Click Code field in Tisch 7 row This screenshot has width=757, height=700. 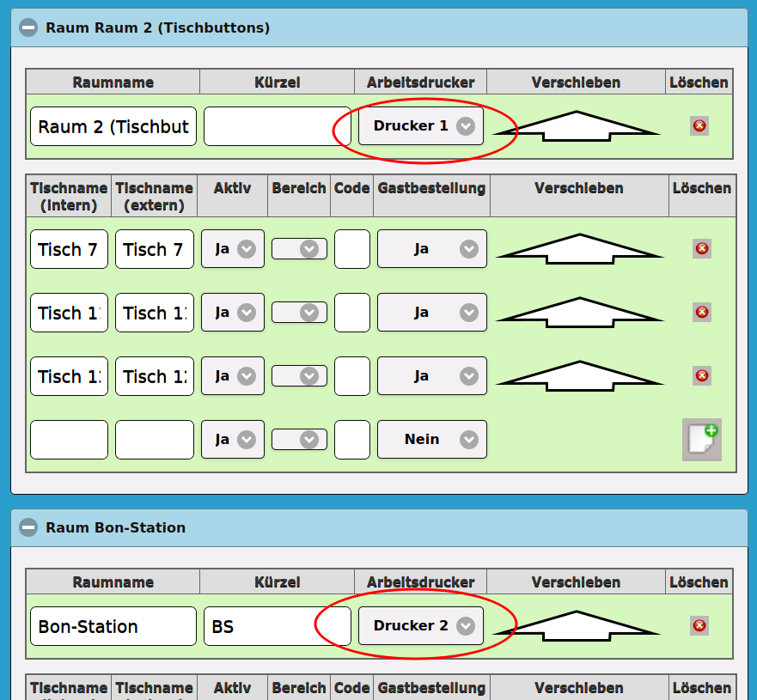pyautogui.click(x=351, y=249)
